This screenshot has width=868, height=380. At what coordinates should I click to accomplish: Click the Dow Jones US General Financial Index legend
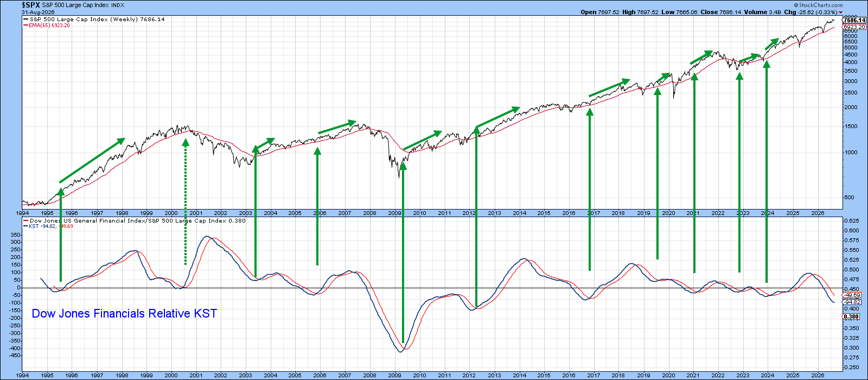pos(137,221)
